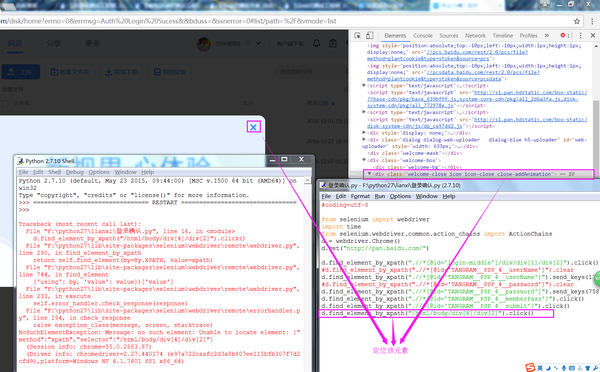Activate the DevTools inspect element picker icon
This screenshot has height=372, width=600.
coord(357,35)
